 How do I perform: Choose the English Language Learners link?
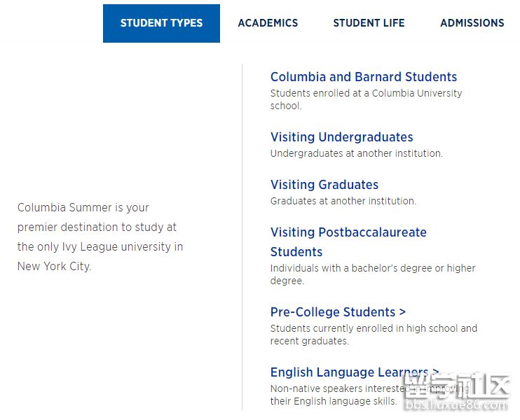349,372
